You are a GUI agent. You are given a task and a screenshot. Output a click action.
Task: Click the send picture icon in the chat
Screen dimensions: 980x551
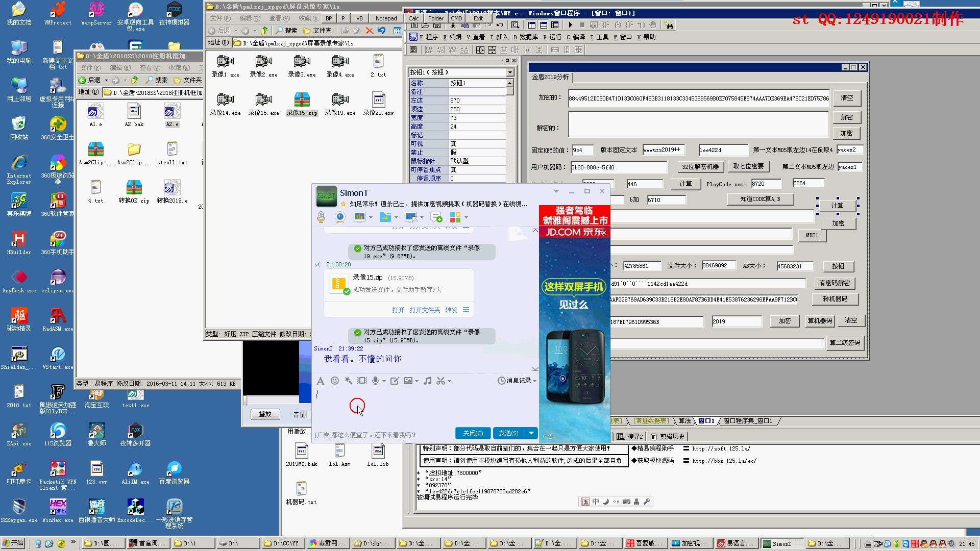tap(408, 381)
